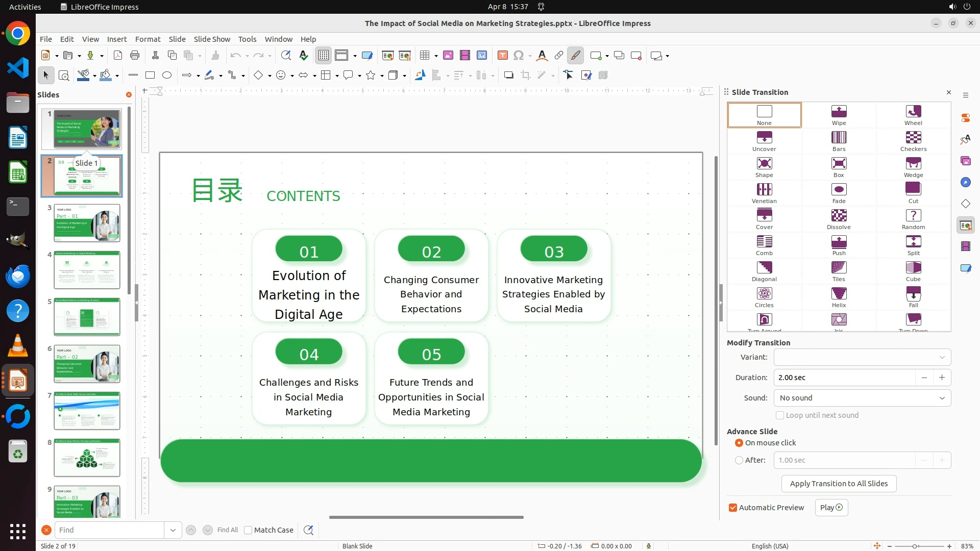
Task: Disable the Automatic Preview checkbox
Action: (733, 508)
